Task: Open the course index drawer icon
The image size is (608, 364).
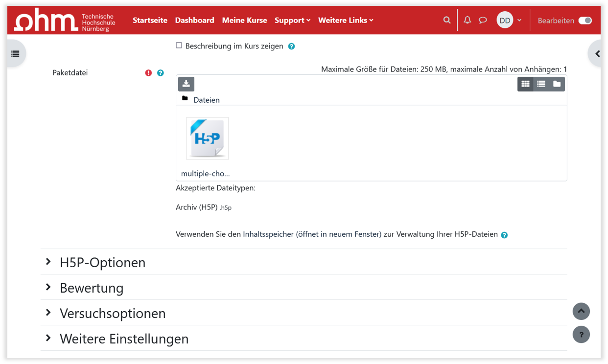Action: (x=15, y=54)
